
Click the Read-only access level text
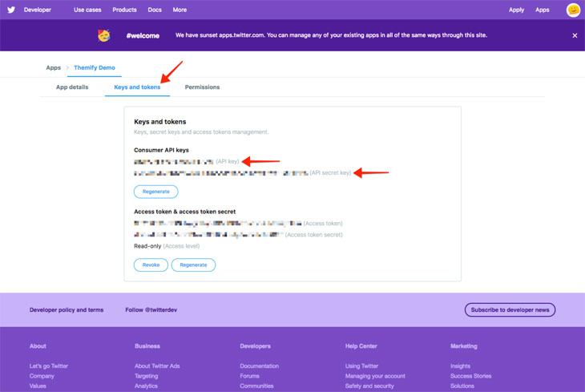click(x=147, y=246)
